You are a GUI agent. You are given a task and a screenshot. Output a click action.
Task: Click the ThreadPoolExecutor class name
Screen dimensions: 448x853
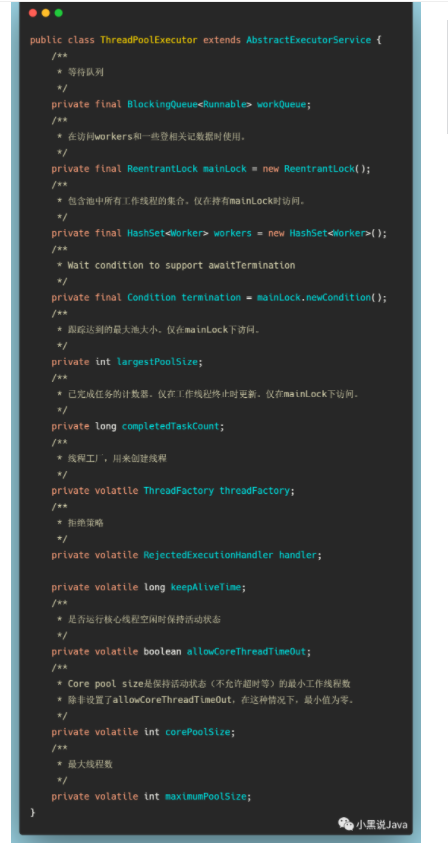(149, 40)
